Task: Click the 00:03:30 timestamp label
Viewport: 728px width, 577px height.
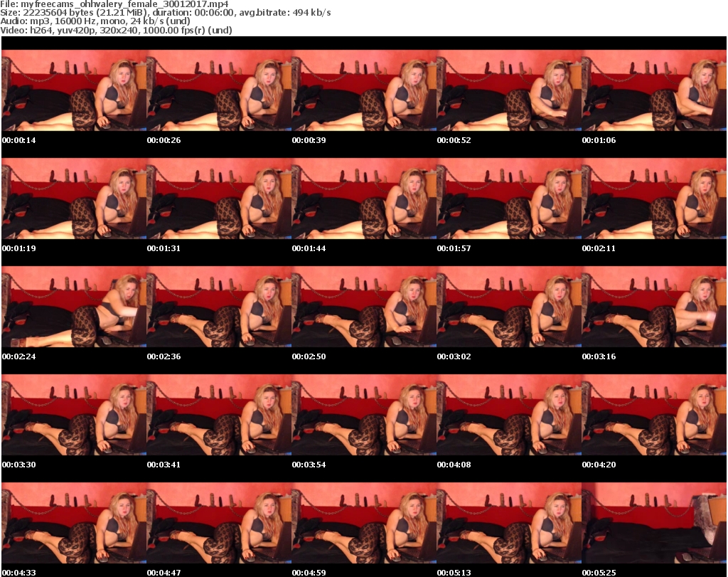Action: point(19,465)
